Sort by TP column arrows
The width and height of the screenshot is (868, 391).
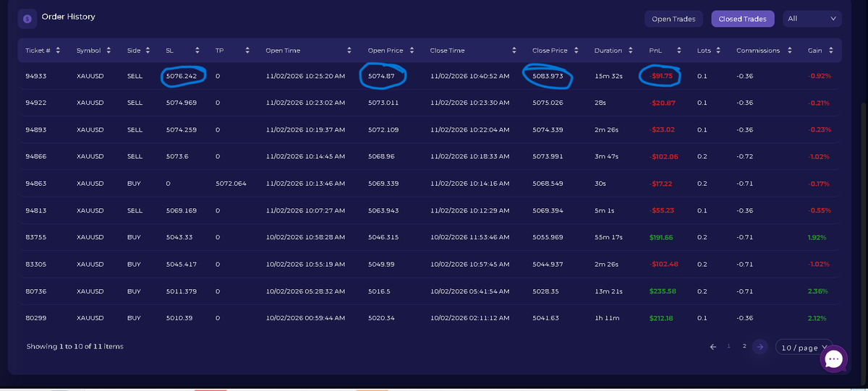(x=247, y=51)
